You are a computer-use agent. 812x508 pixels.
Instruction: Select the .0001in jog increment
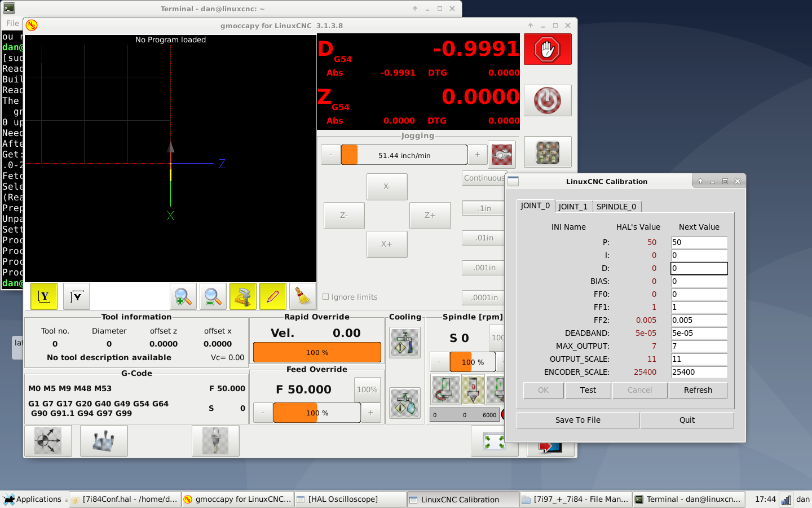pyautogui.click(x=485, y=297)
